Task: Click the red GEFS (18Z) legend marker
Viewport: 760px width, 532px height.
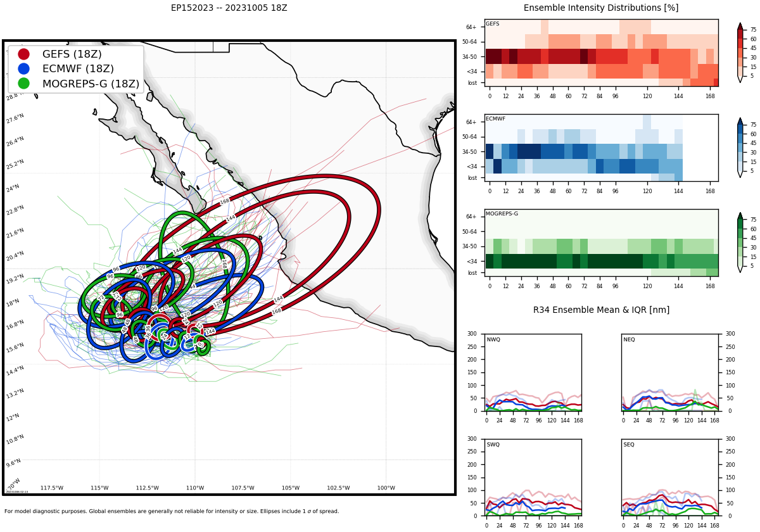Action: point(23,54)
